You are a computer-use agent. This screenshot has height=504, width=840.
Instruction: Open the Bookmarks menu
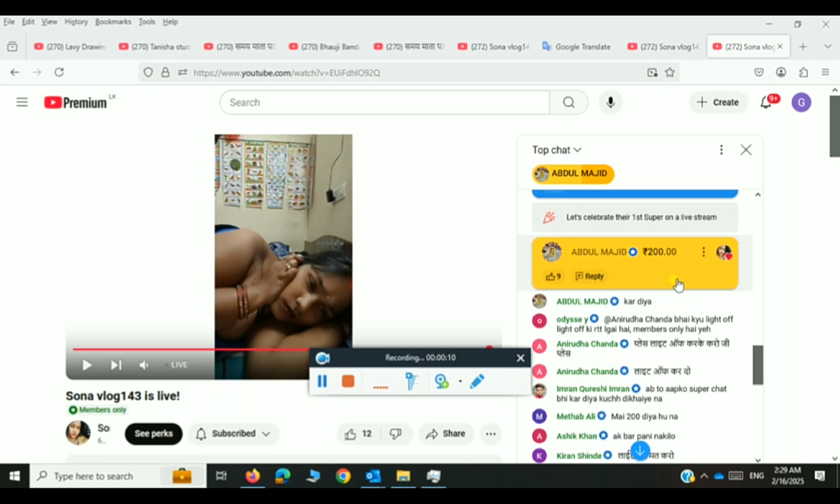click(113, 22)
